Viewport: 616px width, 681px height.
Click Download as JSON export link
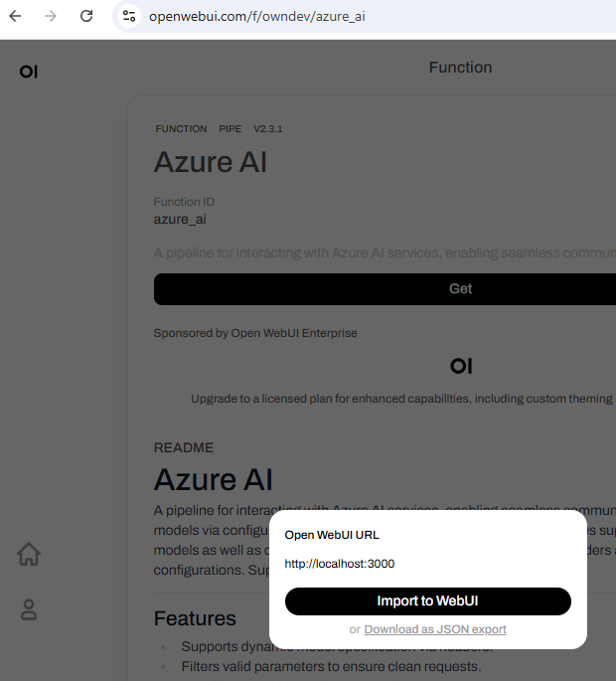click(x=435, y=629)
